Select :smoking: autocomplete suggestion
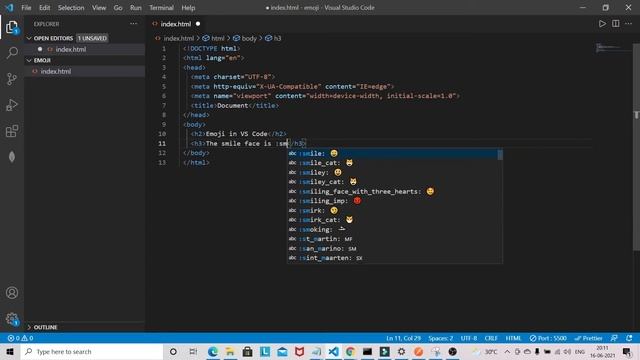 coord(393,229)
